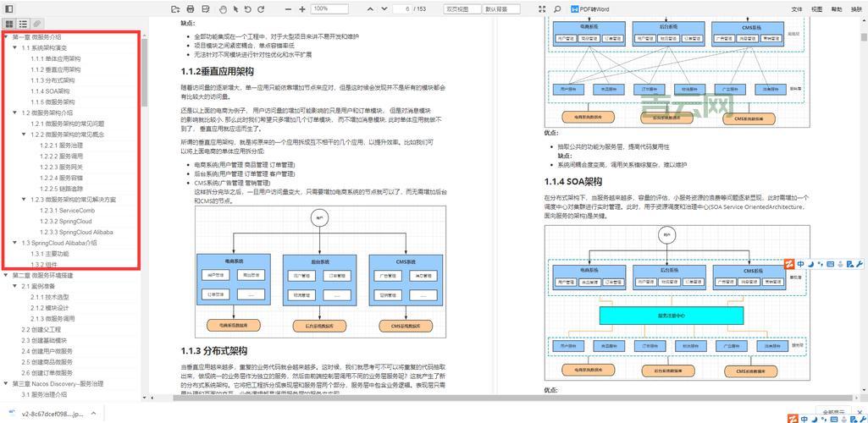Switch sidebar to outline list view

23,24
